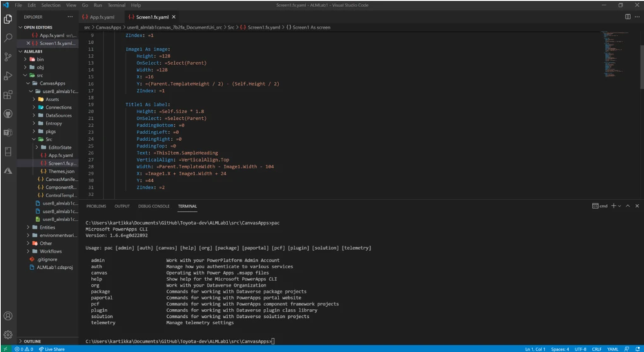Open the Search view in activity bar
The height and width of the screenshot is (352, 644).
(x=8, y=38)
